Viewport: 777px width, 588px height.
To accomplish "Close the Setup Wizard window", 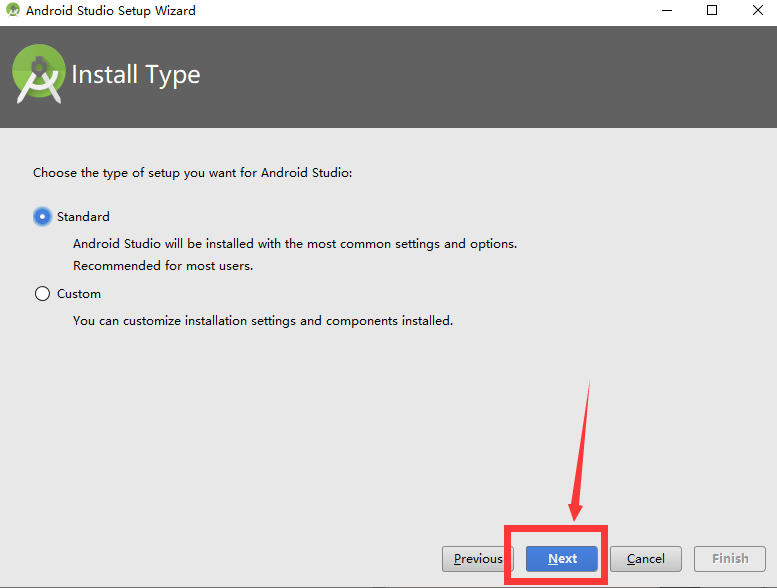I will point(758,10).
